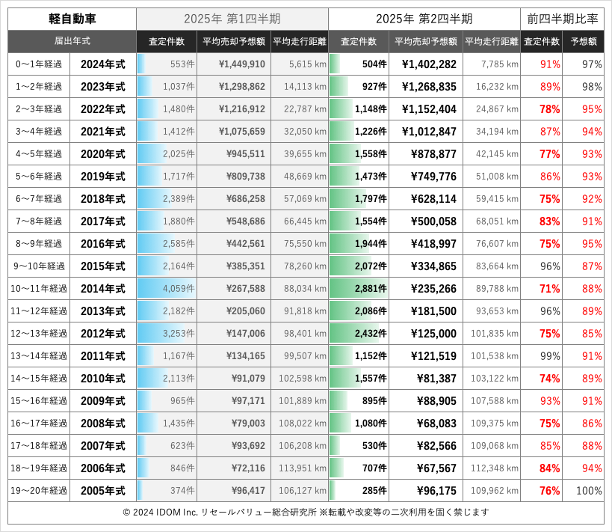Click the ¥1,152,404 price cell
The width and height of the screenshot is (612, 532).
click(x=426, y=109)
